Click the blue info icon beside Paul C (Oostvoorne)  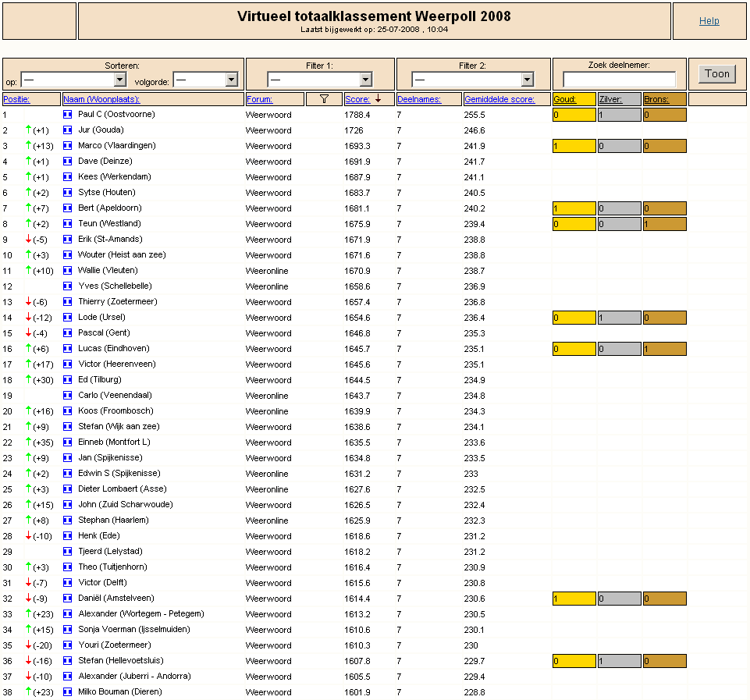point(67,114)
